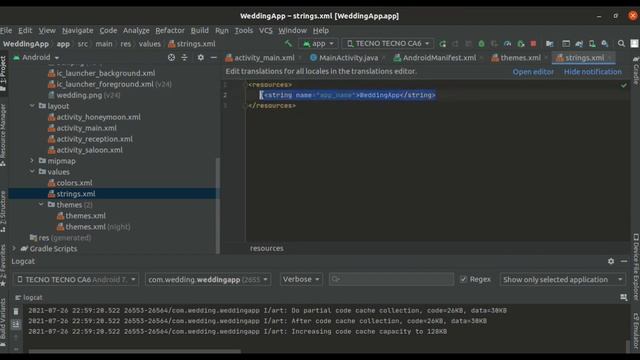
Task: Click the Project panel vertical scrollbar
Action: (218, 205)
